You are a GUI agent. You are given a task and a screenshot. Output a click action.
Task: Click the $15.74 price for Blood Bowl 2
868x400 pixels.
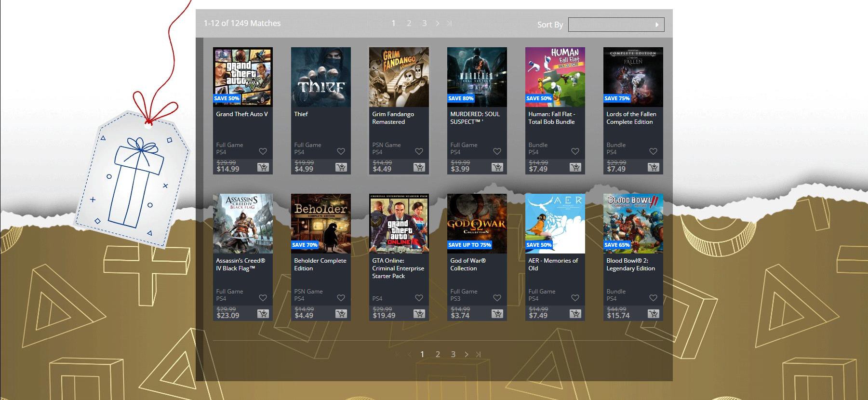click(618, 316)
